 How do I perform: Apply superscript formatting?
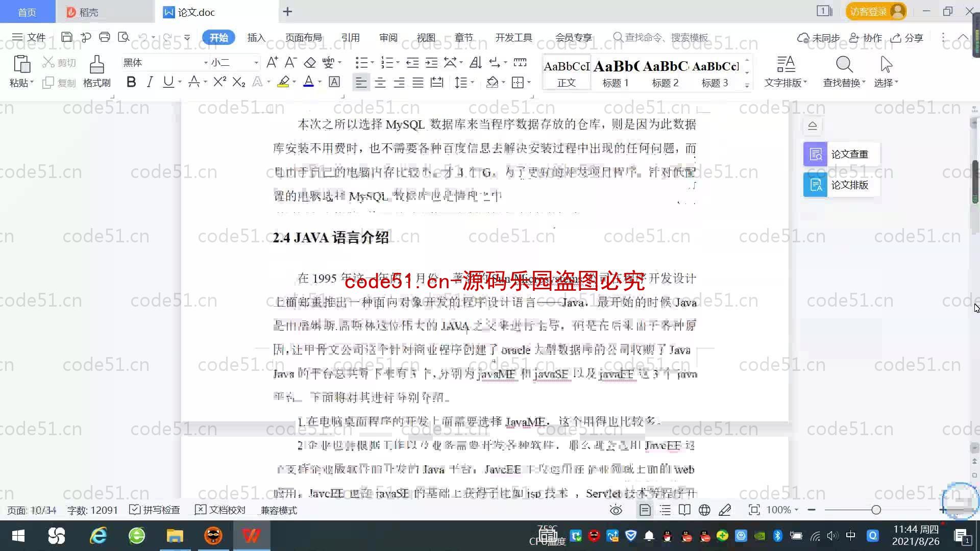[219, 82]
